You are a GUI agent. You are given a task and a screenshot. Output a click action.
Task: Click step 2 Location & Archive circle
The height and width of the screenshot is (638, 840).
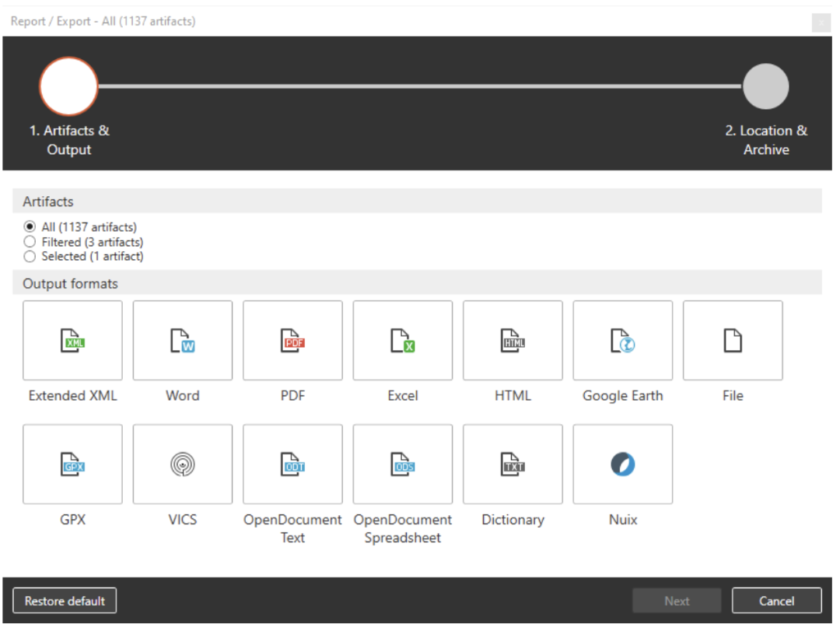765,86
